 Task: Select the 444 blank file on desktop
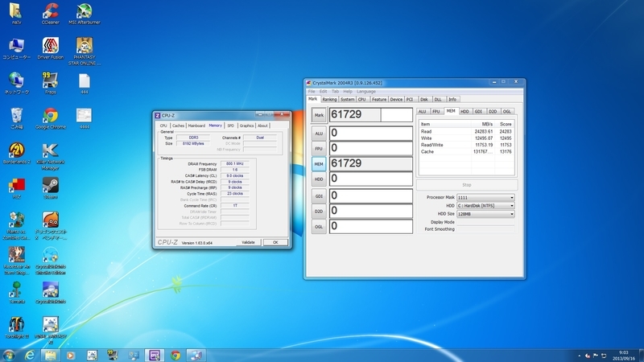click(85, 84)
